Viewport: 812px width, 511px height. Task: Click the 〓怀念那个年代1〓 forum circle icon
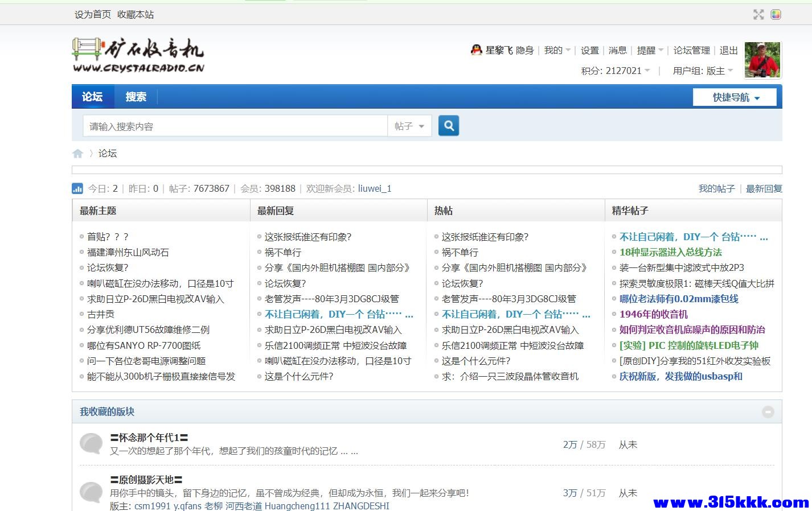(x=91, y=444)
